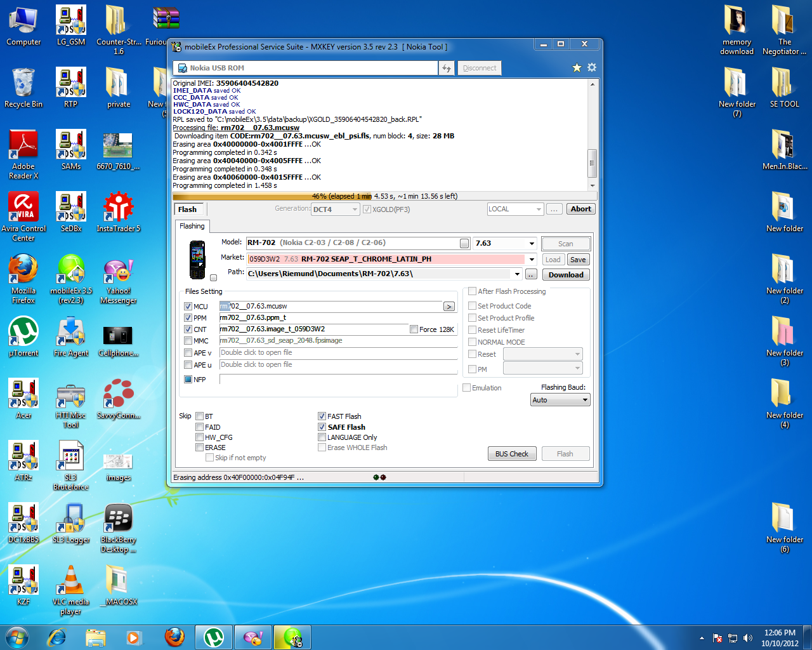The image size is (812, 650).
Task: Open the µTorrent desktop shortcut
Action: [x=23, y=337]
